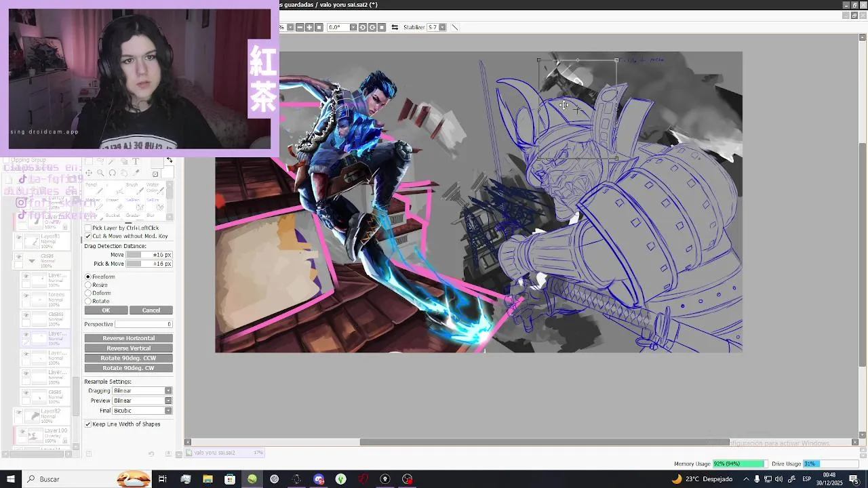Select the Hand pan tool

pyautogui.click(x=124, y=173)
